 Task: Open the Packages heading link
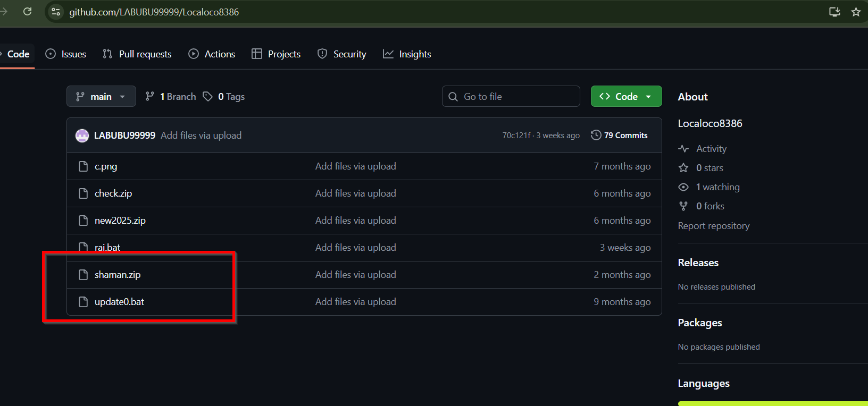(700, 323)
